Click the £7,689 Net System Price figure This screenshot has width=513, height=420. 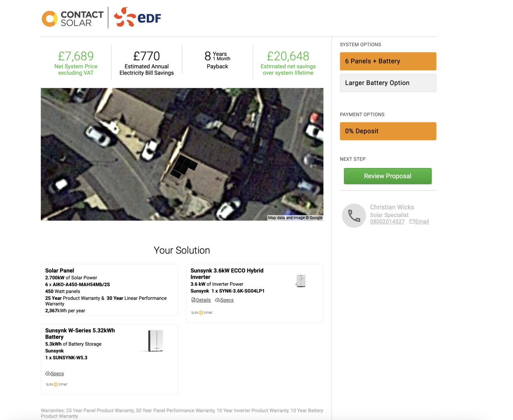pos(76,56)
